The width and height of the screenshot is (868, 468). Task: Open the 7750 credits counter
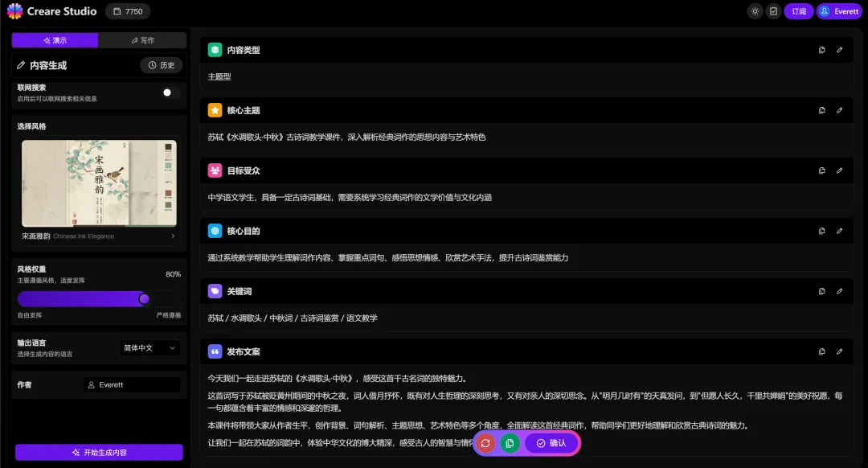click(128, 11)
